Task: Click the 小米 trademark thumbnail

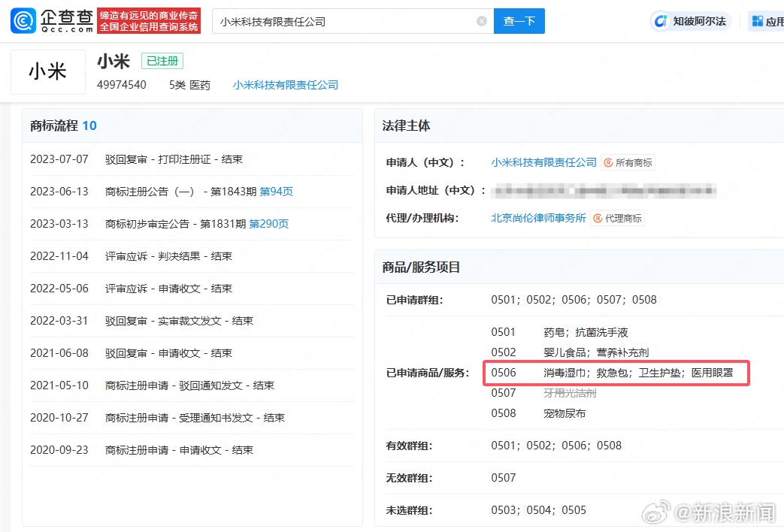Action: [48, 72]
